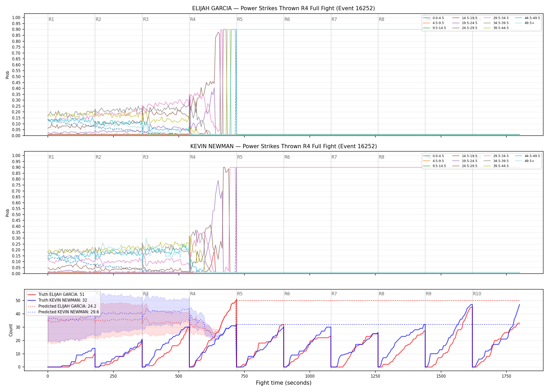This screenshot has width=549, height=392.
Task: Click the R2 round marker in Kevin Newman chart
Action: tap(98, 157)
